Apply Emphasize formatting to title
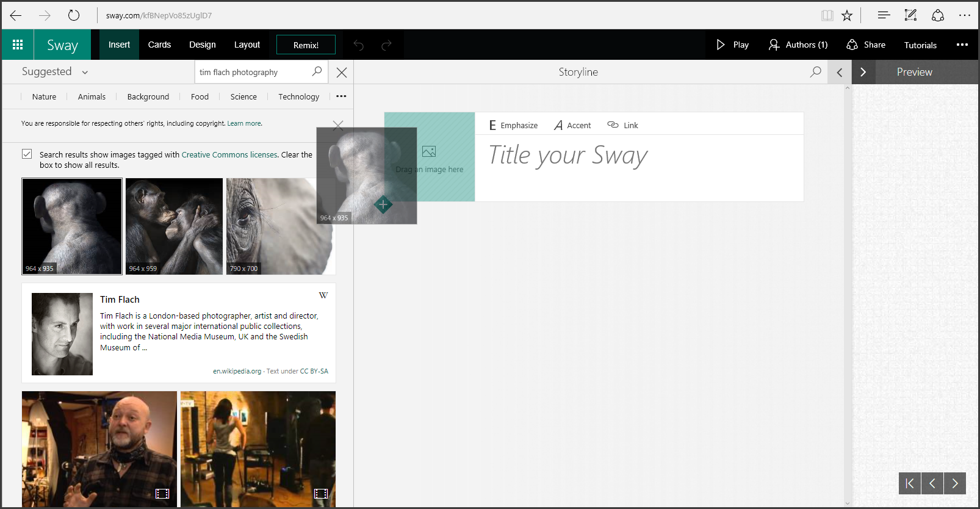The width and height of the screenshot is (980, 509). click(x=513, y=125)
